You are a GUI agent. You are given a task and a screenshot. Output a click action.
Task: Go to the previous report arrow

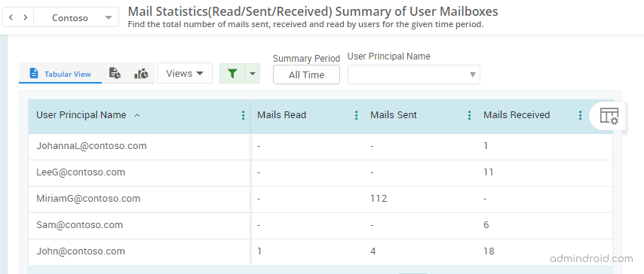point(11,17)
